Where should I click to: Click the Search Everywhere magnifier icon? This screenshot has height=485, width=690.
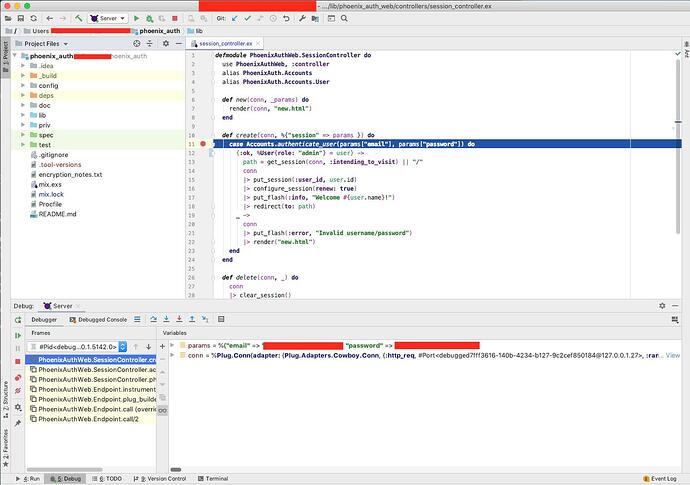[344, 18]
